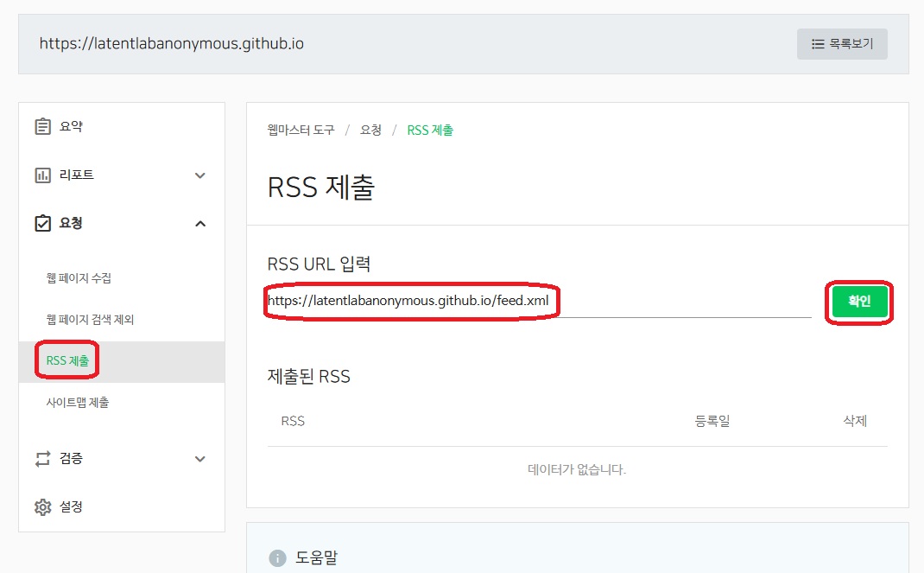Click the 요약 document icon in sidebar
Screen dimensions: 924x573
45,125
